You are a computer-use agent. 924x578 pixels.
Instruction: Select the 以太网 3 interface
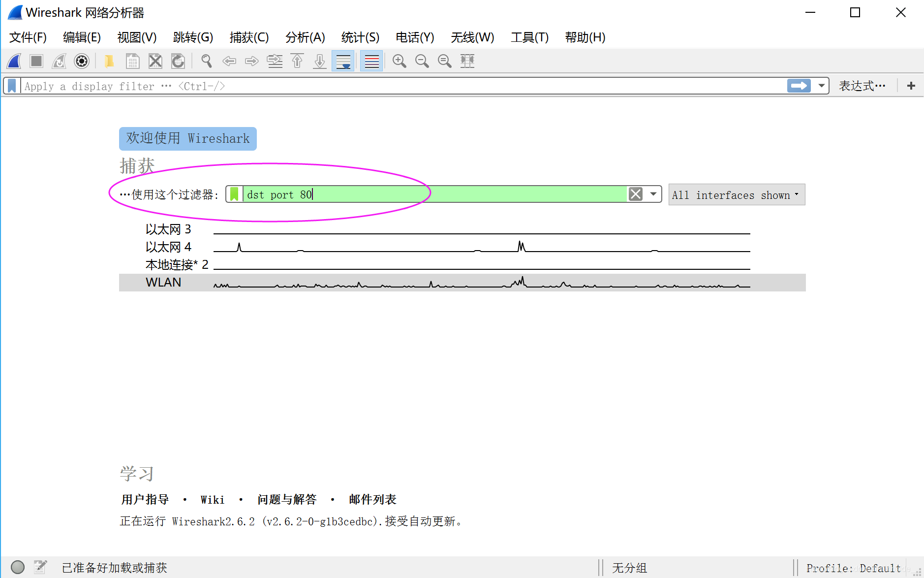(168, 229)
